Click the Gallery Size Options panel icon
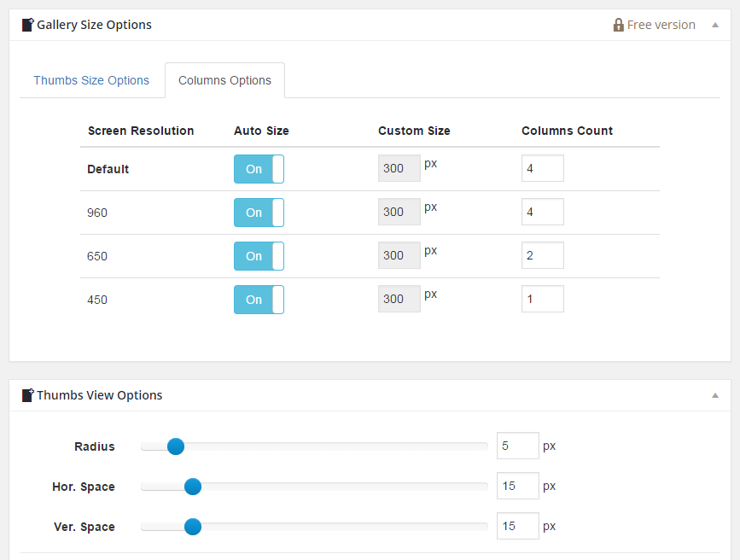This screenshot has width=740, height=560. 28,25
